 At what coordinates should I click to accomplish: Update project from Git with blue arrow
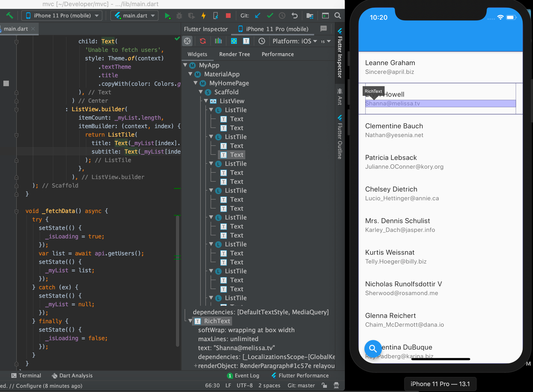tap(257, 15)
